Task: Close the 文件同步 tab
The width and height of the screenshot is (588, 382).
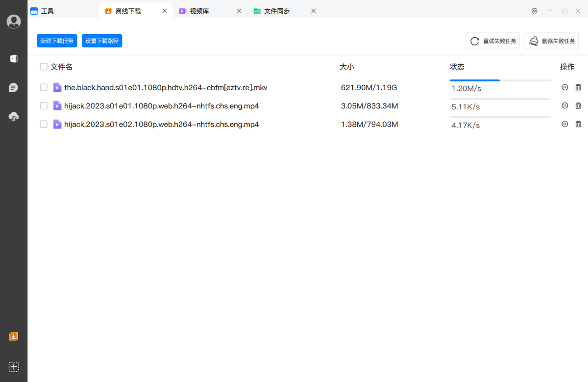Action: (314, 11)
